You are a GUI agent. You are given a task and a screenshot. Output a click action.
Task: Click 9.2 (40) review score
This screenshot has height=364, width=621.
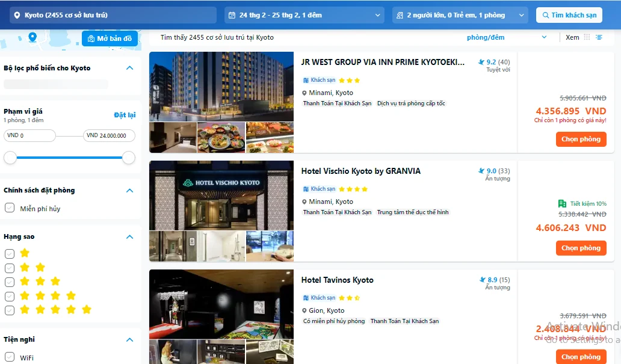498,62
